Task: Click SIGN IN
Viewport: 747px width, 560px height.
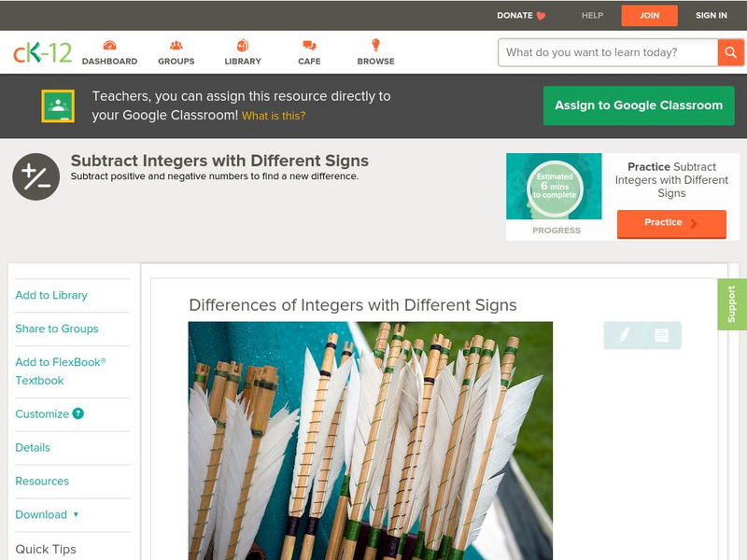Action: (712, 15)
